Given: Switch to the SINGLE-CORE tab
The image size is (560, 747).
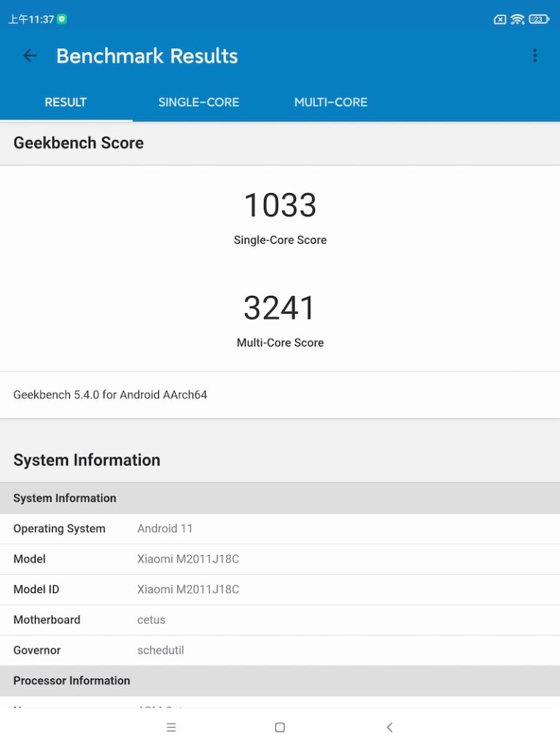Looking at the screenshot, I should point(198,102).
